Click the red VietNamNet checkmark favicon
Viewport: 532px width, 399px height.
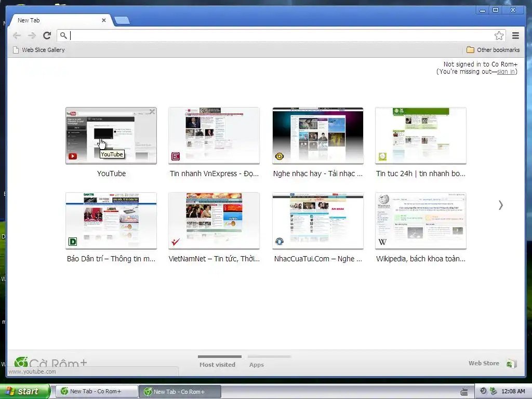pos(176,242)
